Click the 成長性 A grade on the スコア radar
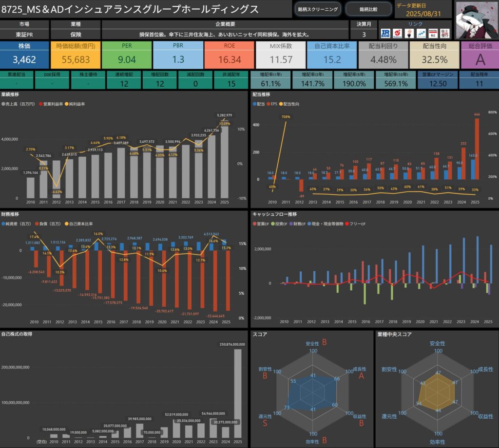This screenshot has width=499, height=448. click(x=361, y=376)
